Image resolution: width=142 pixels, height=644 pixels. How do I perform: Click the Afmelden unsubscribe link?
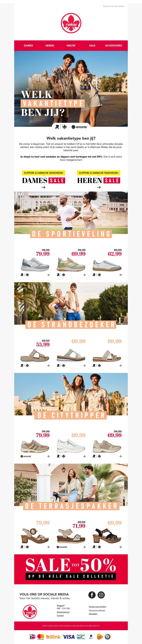click(x=93, y=614)
